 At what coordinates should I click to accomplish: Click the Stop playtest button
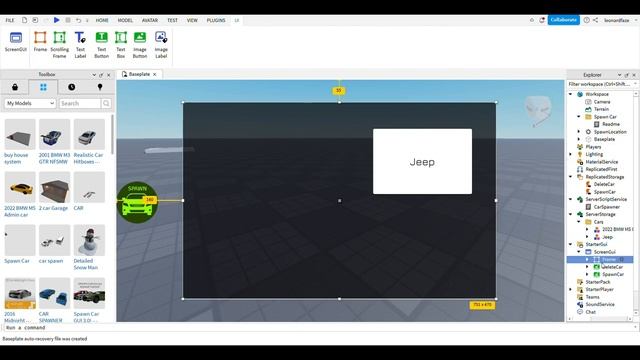click(x=68, y=20)
